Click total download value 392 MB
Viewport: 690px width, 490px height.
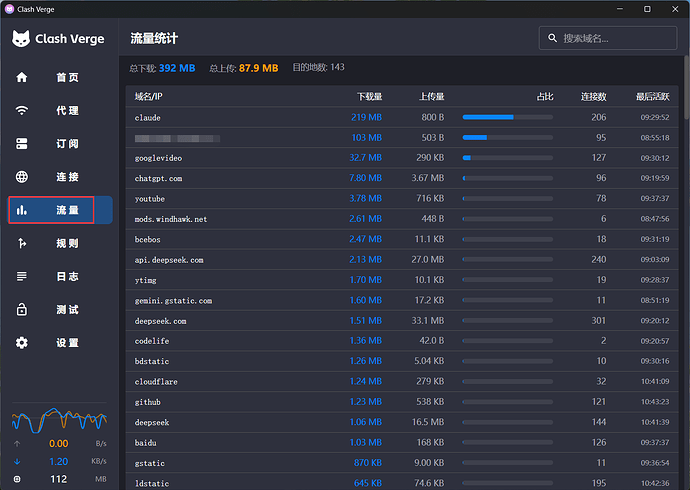coord(177,68)
